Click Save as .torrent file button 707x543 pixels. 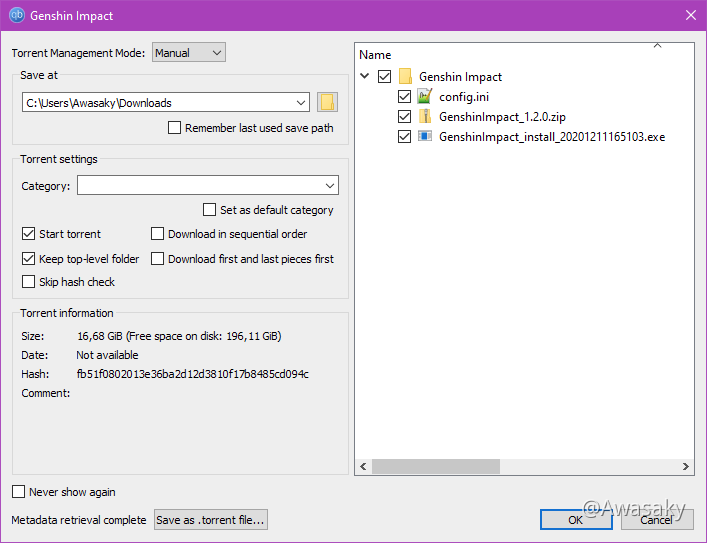[x=211, y=520]
